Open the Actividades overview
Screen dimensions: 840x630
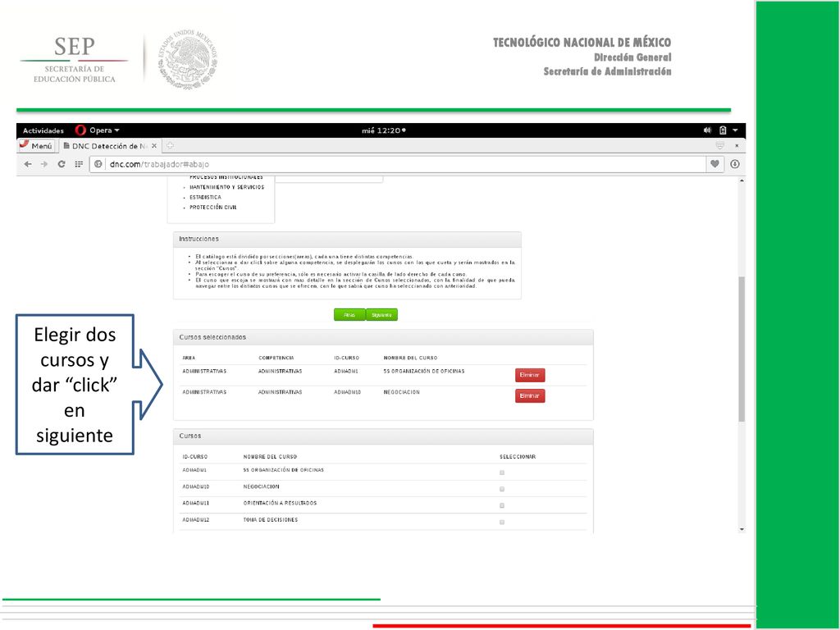(43, 130)
